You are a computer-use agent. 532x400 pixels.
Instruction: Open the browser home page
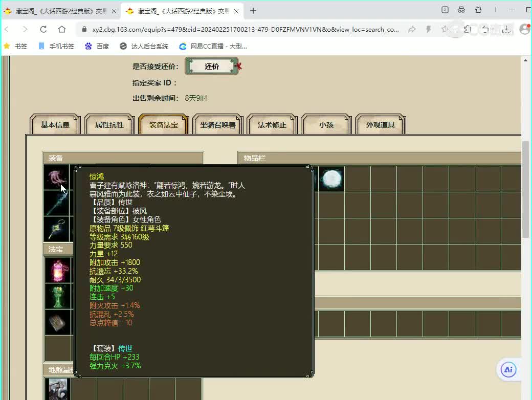[x=62, y=30]
